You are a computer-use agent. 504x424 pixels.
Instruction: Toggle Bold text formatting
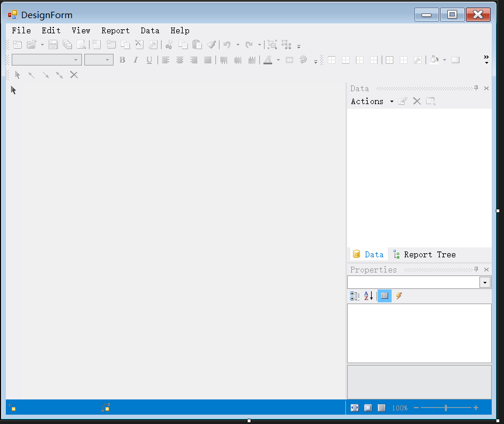point(122,60)
